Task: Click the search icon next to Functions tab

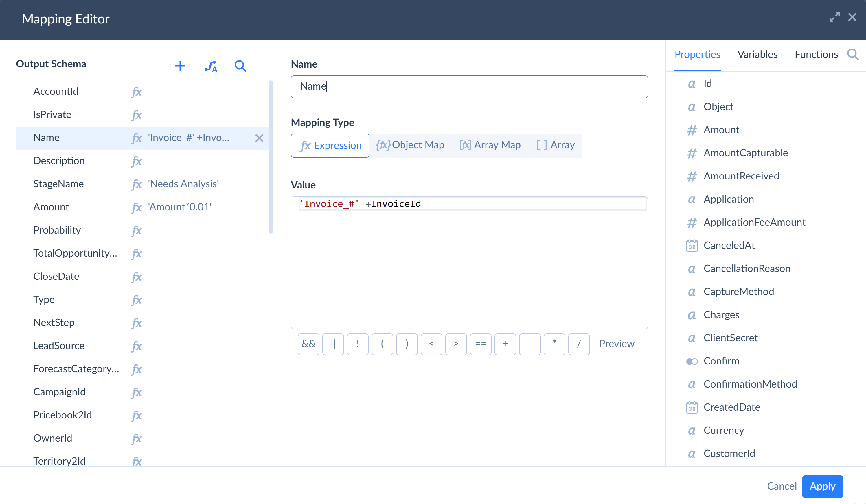Action: 853,54
